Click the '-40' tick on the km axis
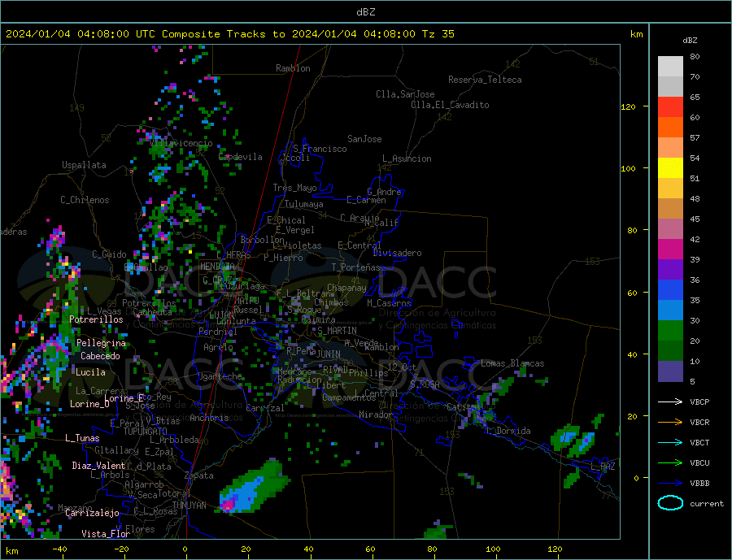The width and height of the screenshot is (732, 560). (x=59, y=549)
